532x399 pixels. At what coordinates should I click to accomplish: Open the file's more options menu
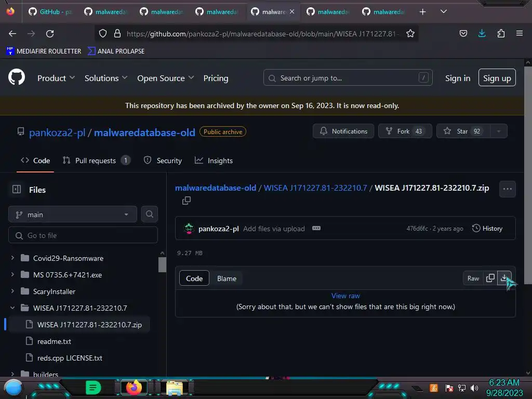click(x=507, y=189)
